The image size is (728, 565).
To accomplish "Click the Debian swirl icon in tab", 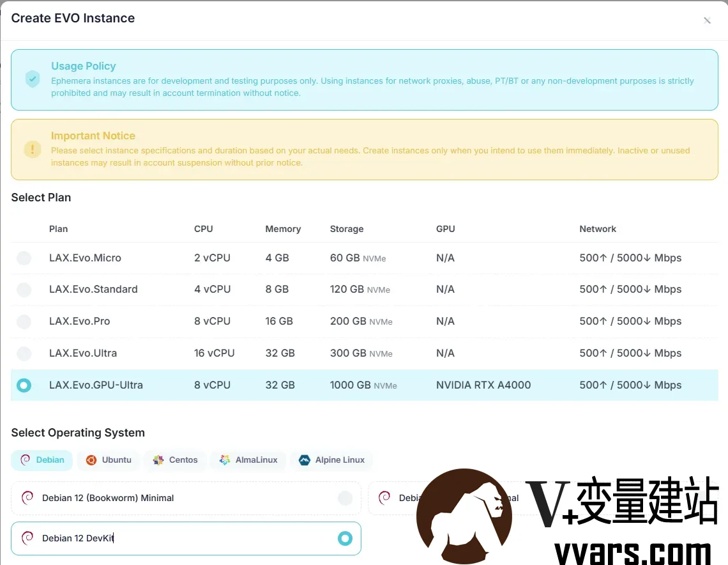I will tap(25, 460).
